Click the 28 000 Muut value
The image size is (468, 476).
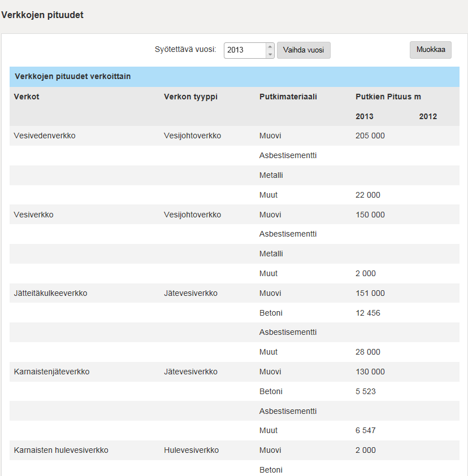(x=368, y=352)
